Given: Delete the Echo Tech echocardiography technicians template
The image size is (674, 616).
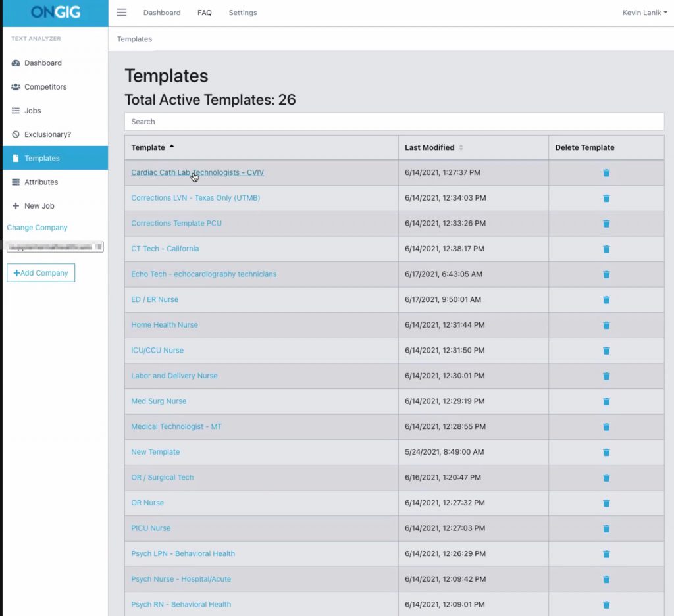Looking at the screenshot, I should (x=606, y=274).
